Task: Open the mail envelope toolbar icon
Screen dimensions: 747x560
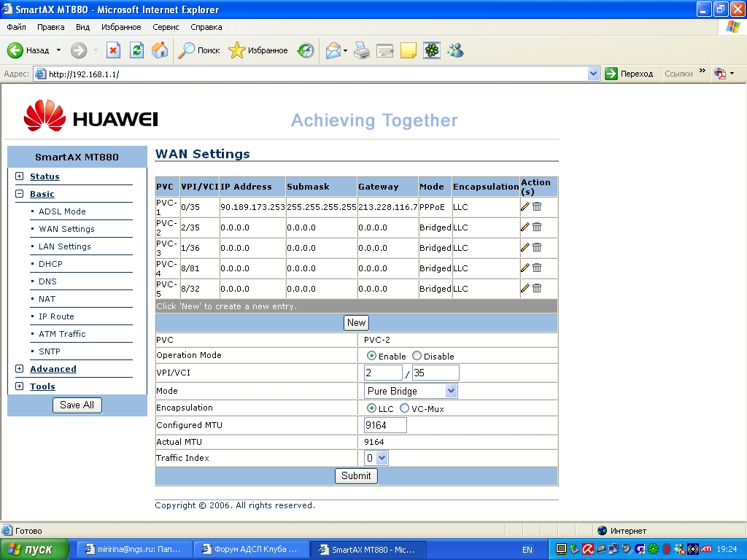Action: pos(333,50)
